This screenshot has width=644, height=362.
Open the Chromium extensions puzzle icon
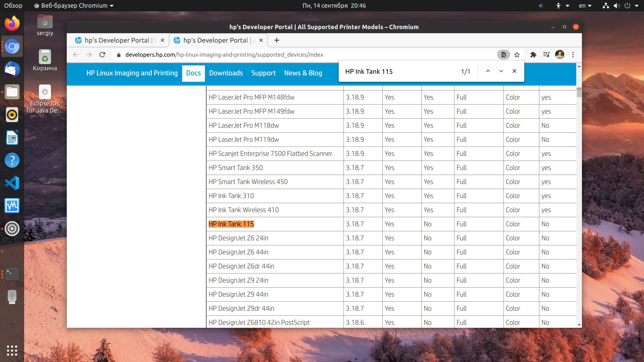tap(533, 55)
